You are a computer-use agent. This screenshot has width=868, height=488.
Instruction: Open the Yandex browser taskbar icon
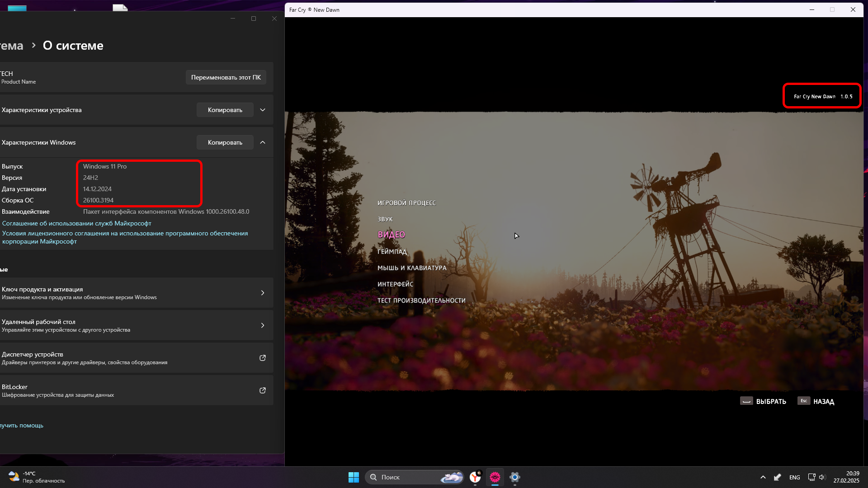475,477
